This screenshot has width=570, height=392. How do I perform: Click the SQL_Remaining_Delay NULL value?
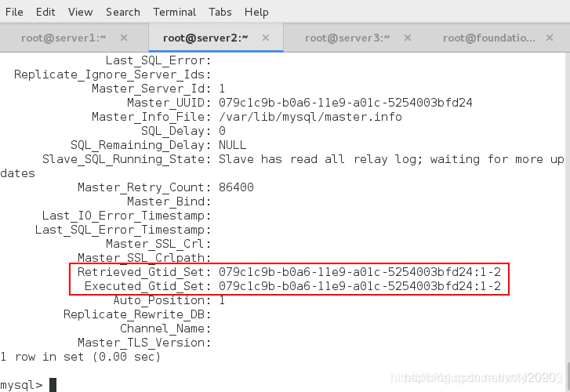point(232,145)
